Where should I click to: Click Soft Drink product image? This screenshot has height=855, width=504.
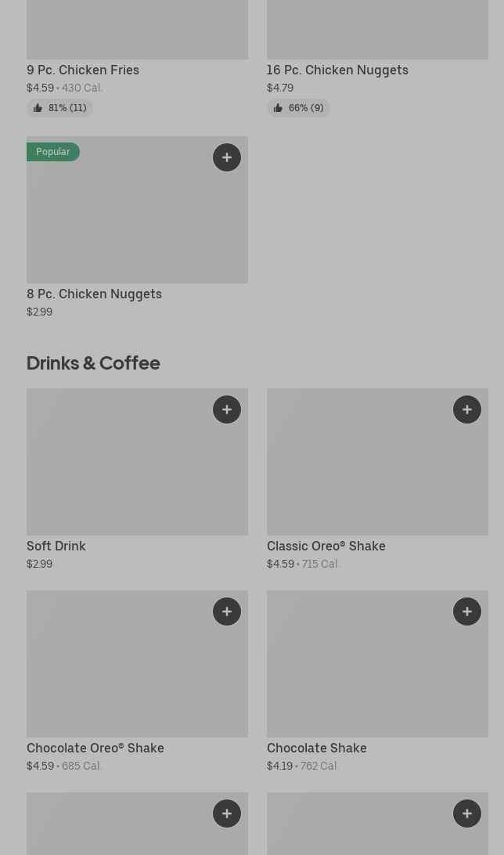pyautogui.click(x=117, y=470)
